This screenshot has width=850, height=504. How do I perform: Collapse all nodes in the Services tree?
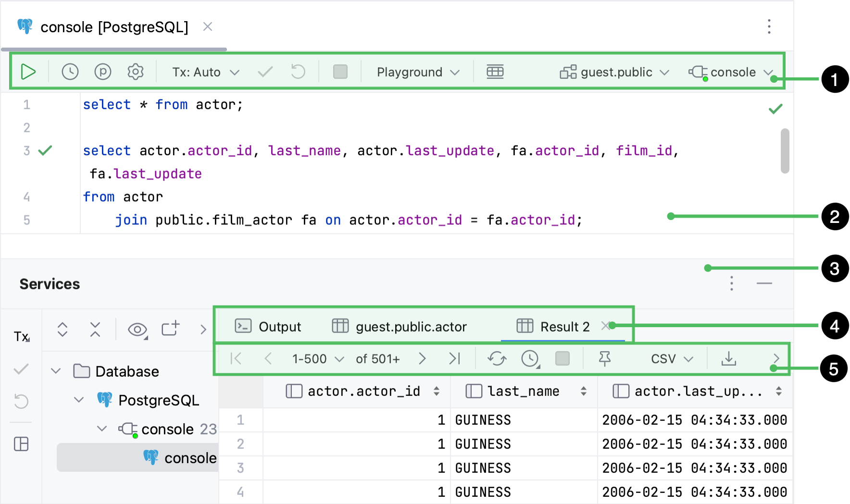point(95,329)
